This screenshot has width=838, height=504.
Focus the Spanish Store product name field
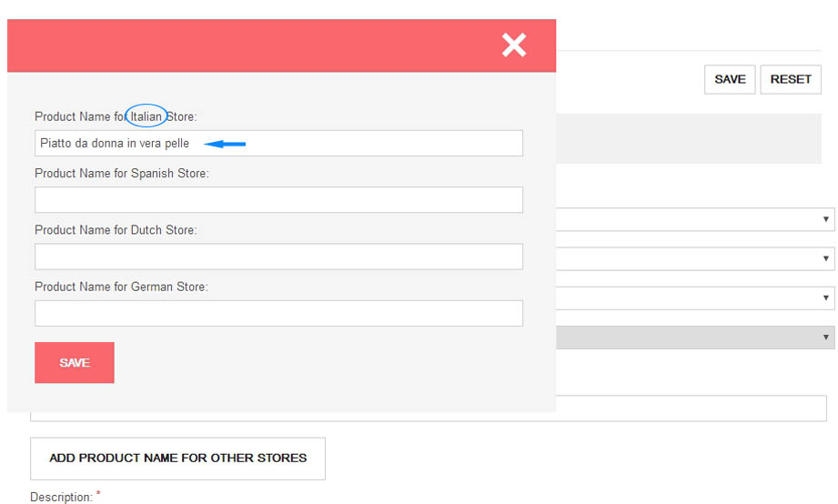click(278, 200)
